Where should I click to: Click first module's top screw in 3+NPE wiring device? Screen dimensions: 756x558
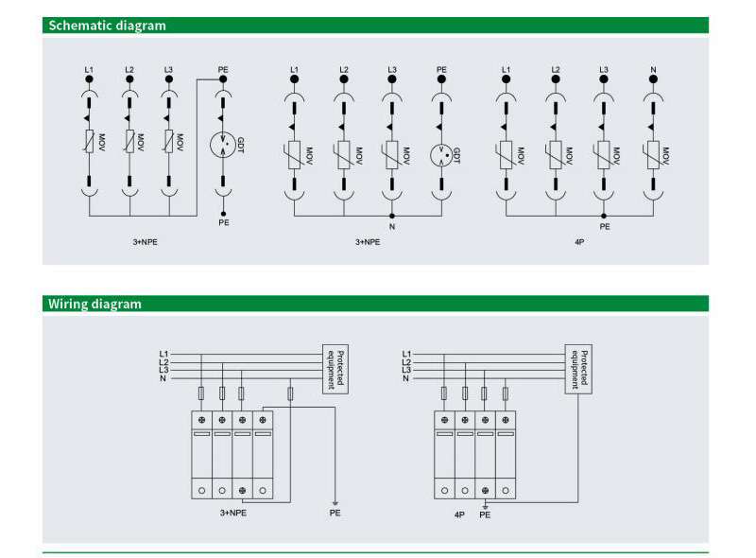click(x=201, y=421)
